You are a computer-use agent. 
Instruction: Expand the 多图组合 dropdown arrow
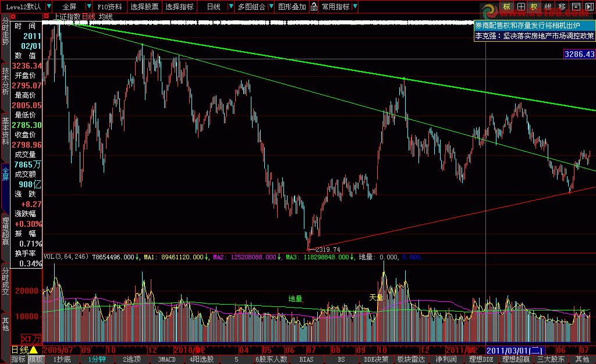point(271,7)
